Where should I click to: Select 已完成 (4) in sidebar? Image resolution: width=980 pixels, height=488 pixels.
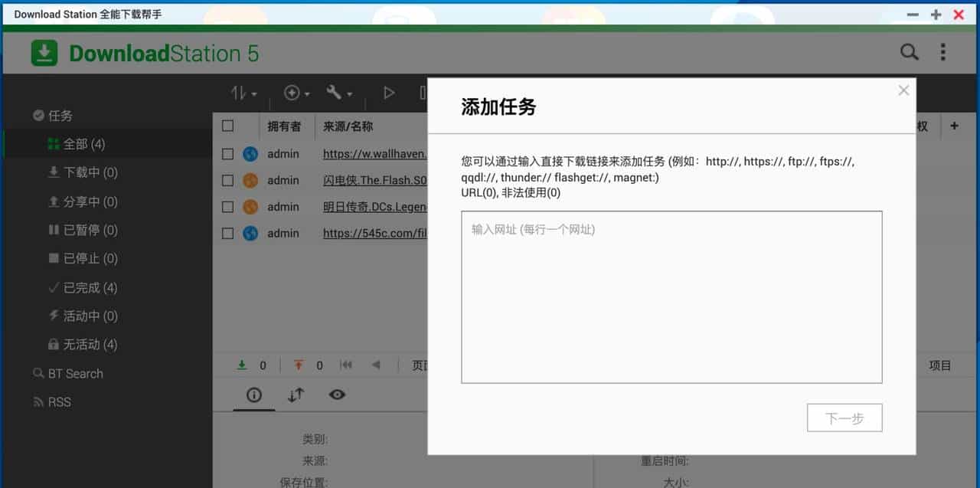pyautogui.click(x=90, y=287)
